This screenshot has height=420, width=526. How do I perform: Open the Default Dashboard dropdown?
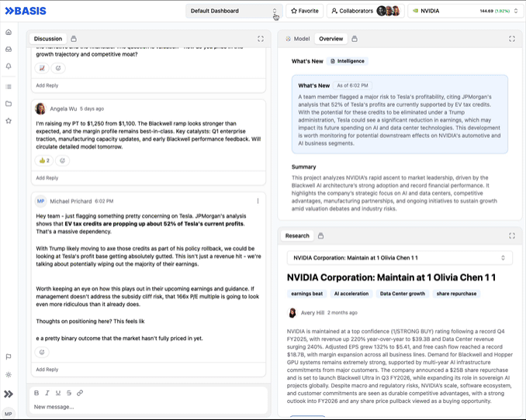pyautogui.click(x=234, y=11)
